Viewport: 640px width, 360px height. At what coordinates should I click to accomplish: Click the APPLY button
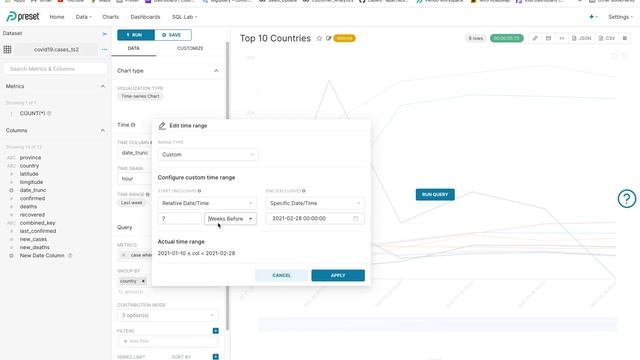pyautogui.click(x=338, y=276)
